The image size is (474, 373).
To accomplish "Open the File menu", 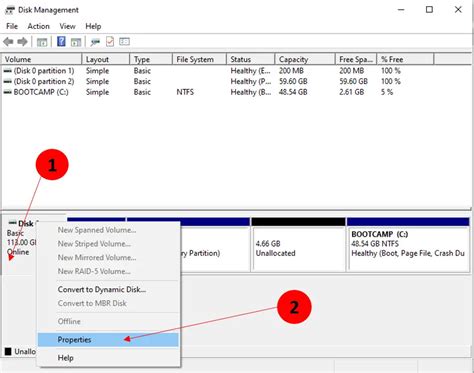I will pyautogui.click(x=12, y=26).
